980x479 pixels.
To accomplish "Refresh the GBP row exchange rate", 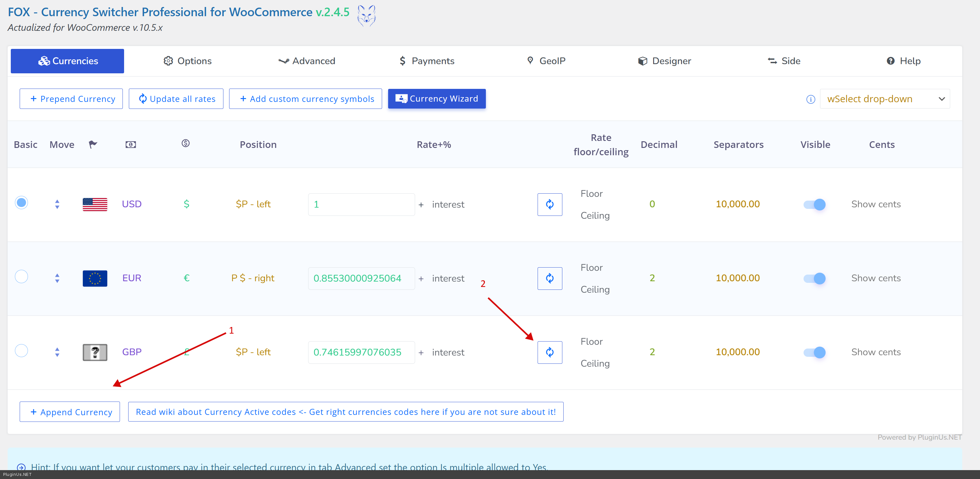I will [549, 352].
